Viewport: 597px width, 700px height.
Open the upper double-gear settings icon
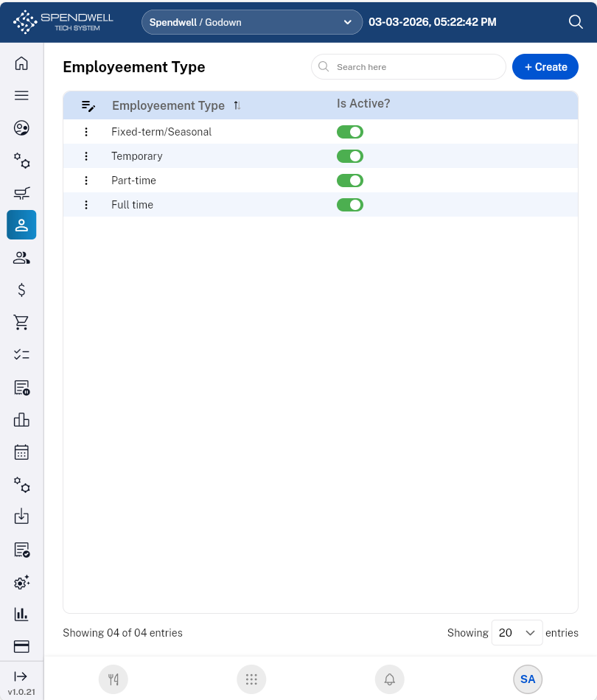21,161
